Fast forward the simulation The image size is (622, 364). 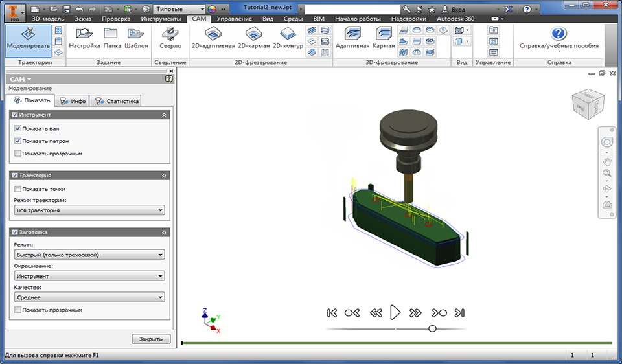click(x=415, y=313)
